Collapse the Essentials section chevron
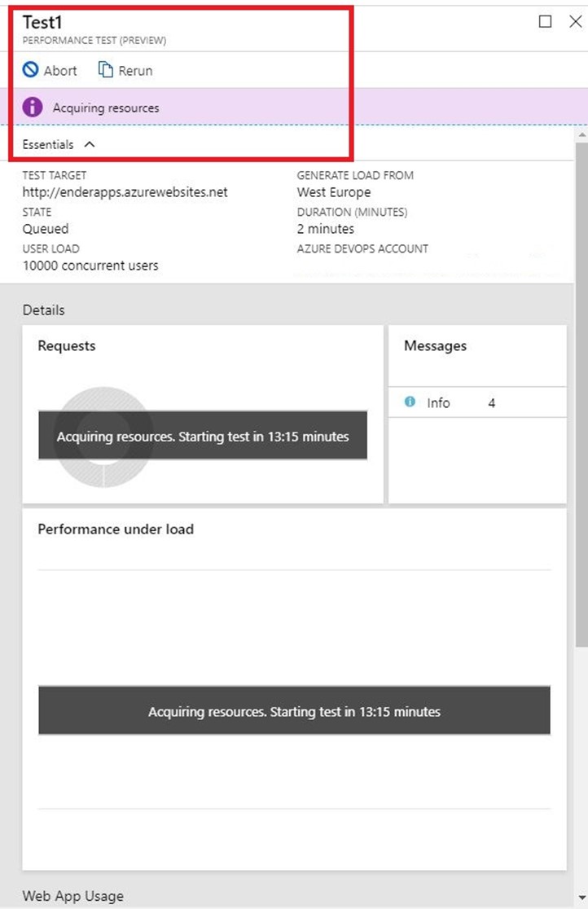This screenshot has height=909, width=588. click(x=90, y=144)
